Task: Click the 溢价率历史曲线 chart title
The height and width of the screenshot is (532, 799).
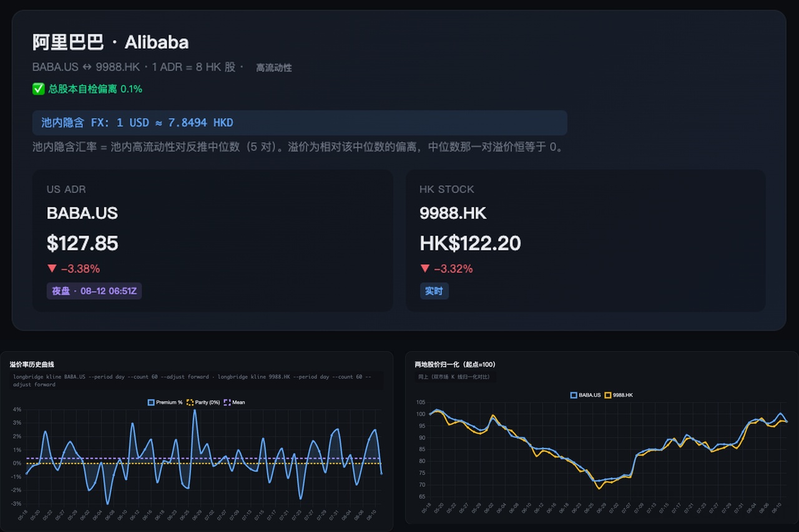Action: pyautogui.click(x=31, y=364)
